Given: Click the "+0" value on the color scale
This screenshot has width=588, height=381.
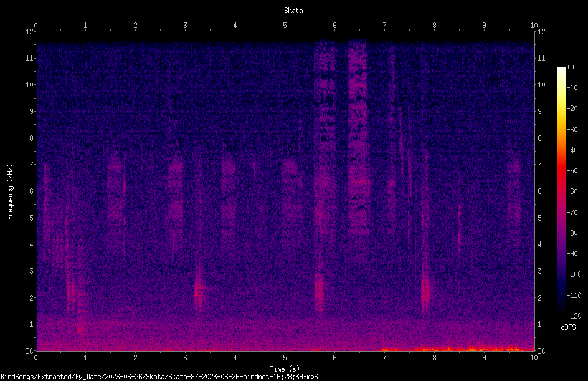Looking at the screenshot, I should (x=570, y=67).
